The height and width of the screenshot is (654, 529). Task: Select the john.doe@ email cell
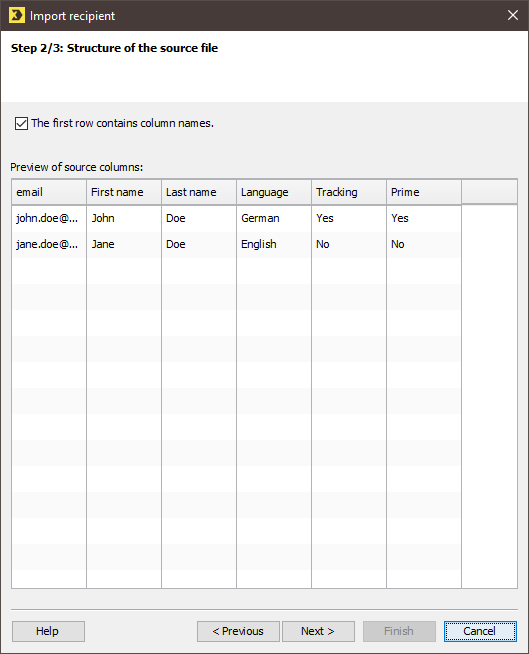coord(49,218)
